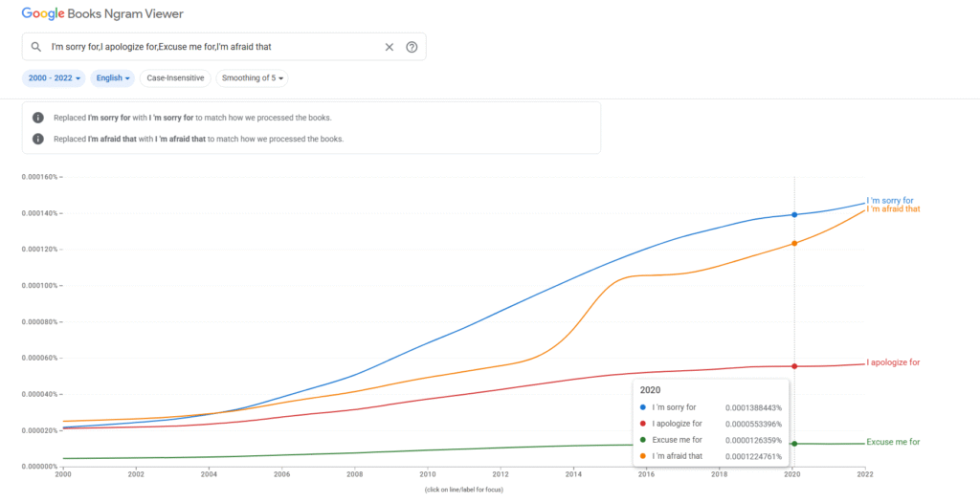
Task: Click green swatch for 'Excuse me for' in tooltip
Action: tap(643, 440)
